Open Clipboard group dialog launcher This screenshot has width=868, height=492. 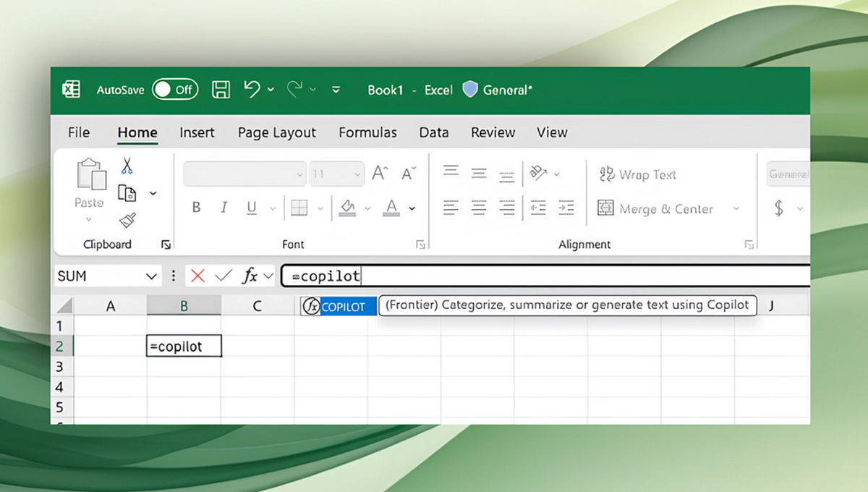(166, 245)
